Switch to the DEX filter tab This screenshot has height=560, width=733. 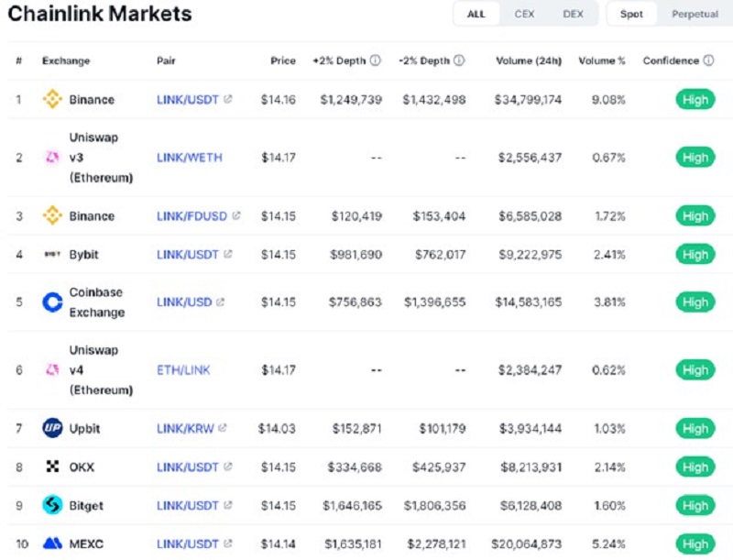574,14
